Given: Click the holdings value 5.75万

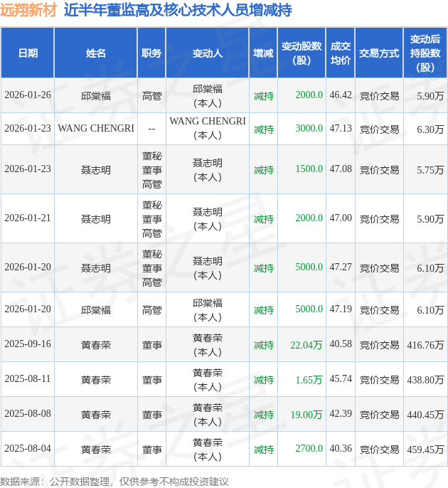Looking at the screenshot, I should (x=430, y=170).
